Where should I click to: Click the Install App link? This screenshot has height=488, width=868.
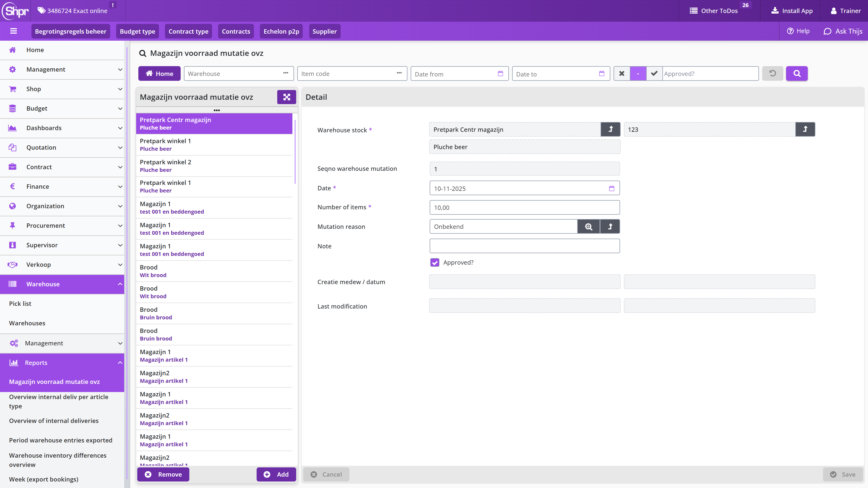[x=792, y=11]
